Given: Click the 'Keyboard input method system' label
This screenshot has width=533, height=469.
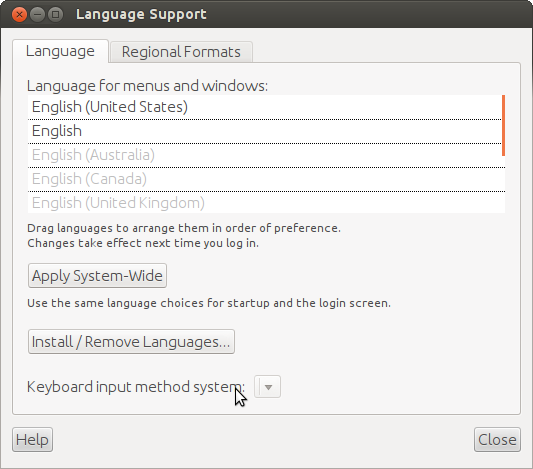Looking at the screenshot, I should [136, 387].
